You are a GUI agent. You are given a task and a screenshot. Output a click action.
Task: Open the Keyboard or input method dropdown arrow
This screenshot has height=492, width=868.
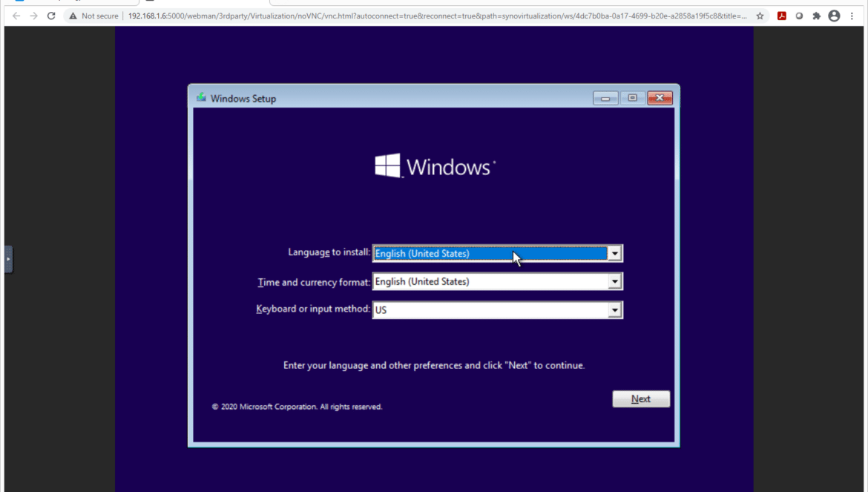[x=614, y=310]
